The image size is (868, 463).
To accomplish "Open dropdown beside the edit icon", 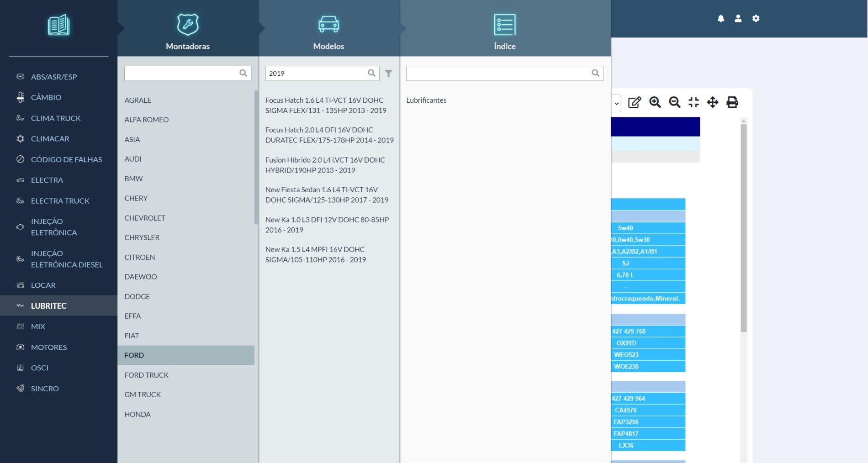I will [x=616, y=103].
